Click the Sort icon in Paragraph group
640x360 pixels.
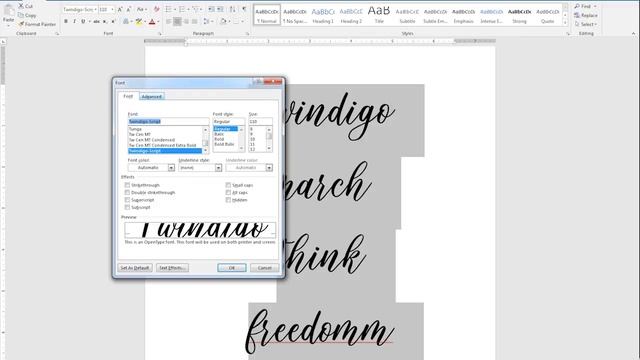tap(232, 9)
